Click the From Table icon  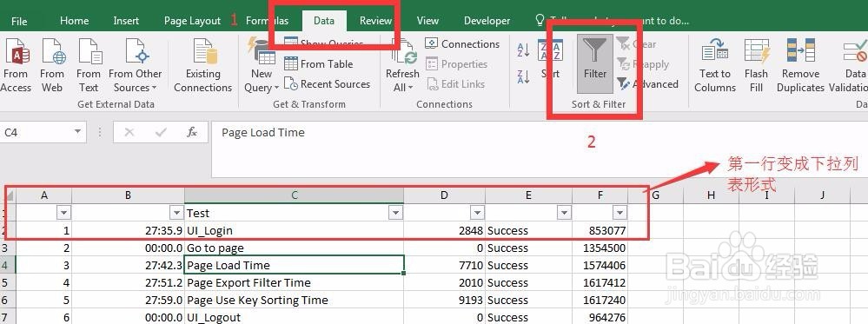[x=318, y=63]
